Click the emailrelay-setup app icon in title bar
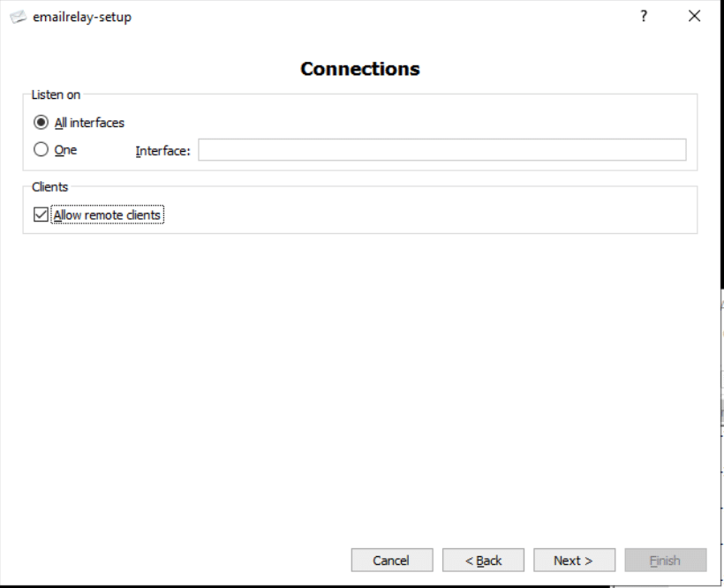724x588 pixels. point(18,17)
